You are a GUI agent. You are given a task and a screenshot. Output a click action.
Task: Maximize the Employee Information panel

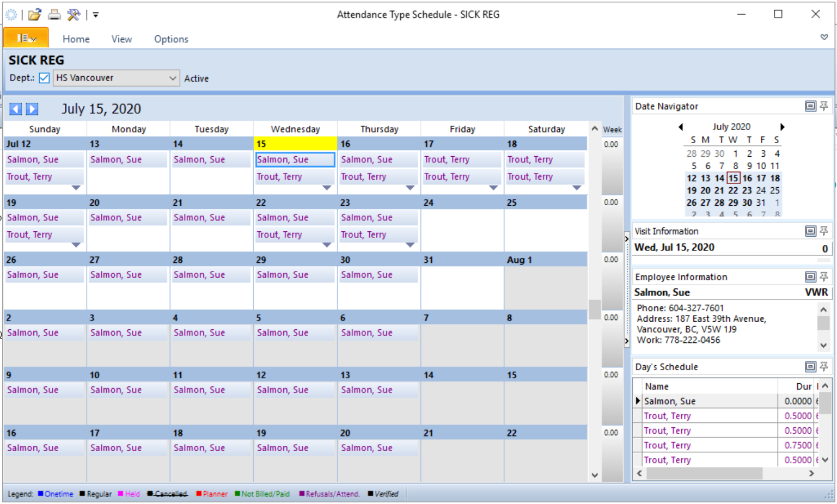tap(810, 277)
